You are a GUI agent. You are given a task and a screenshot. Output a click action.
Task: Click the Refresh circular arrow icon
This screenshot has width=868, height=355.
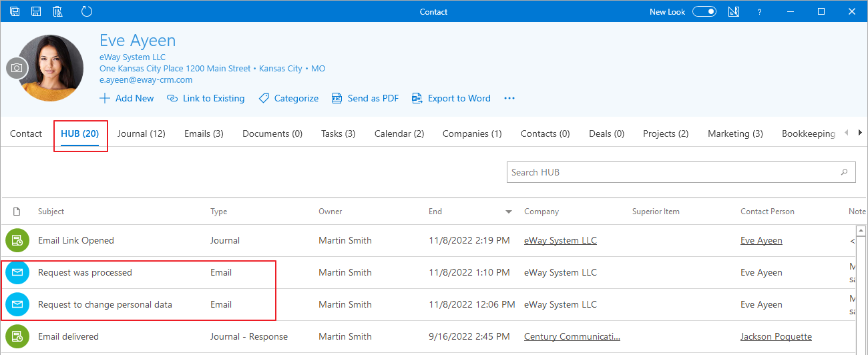pos(86,11)
